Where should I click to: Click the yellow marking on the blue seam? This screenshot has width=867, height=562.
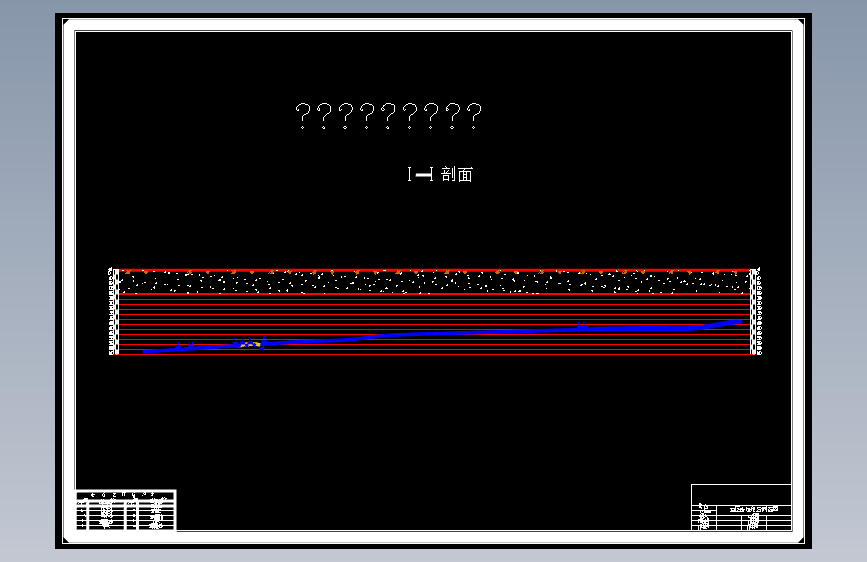[x=250, y=344]
